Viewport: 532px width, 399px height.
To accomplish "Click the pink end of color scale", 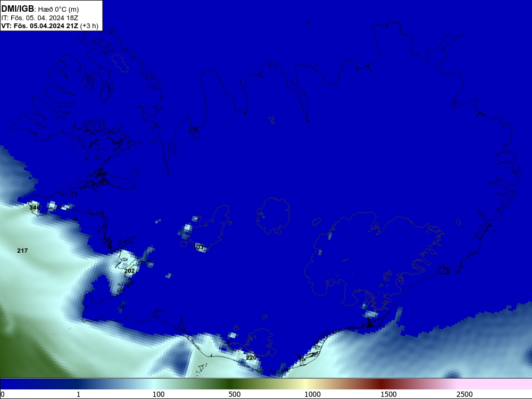I will [495, 384].
